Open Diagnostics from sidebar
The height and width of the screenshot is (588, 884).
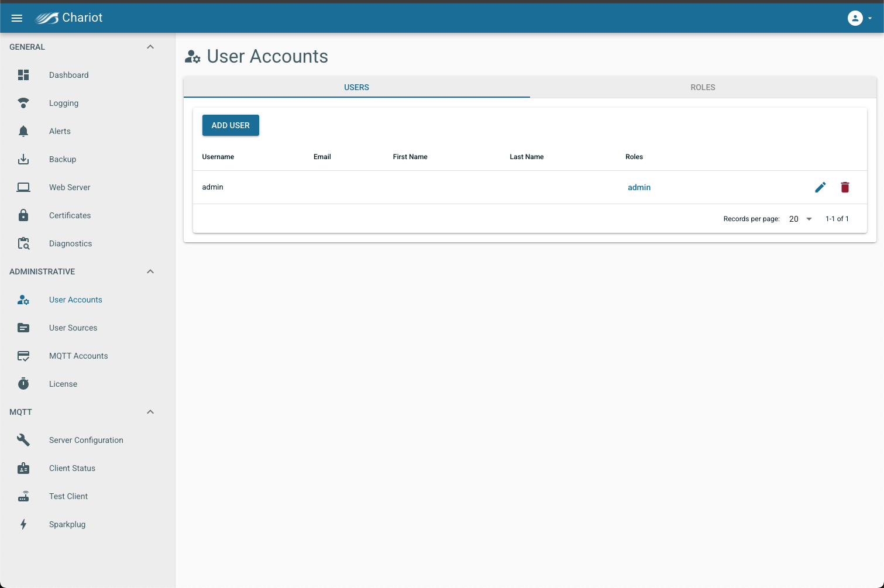click(71, 243)
